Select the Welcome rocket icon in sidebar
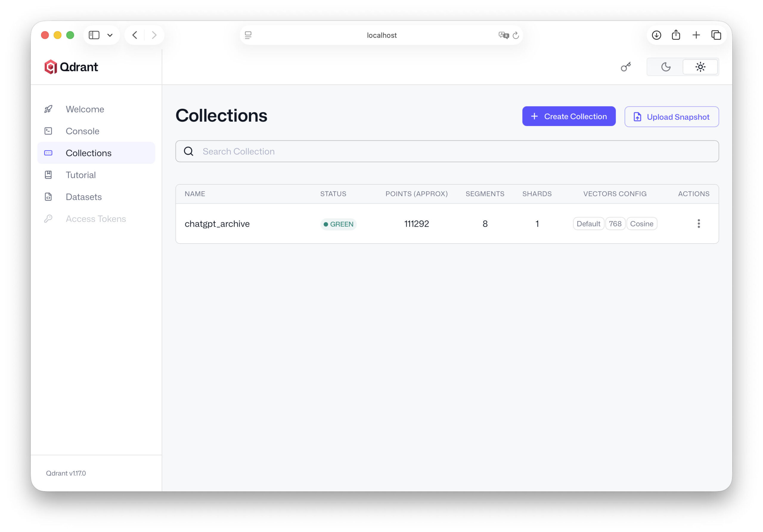Image resolution: width=763 pixels, height=532 pixels. point(49,109)
